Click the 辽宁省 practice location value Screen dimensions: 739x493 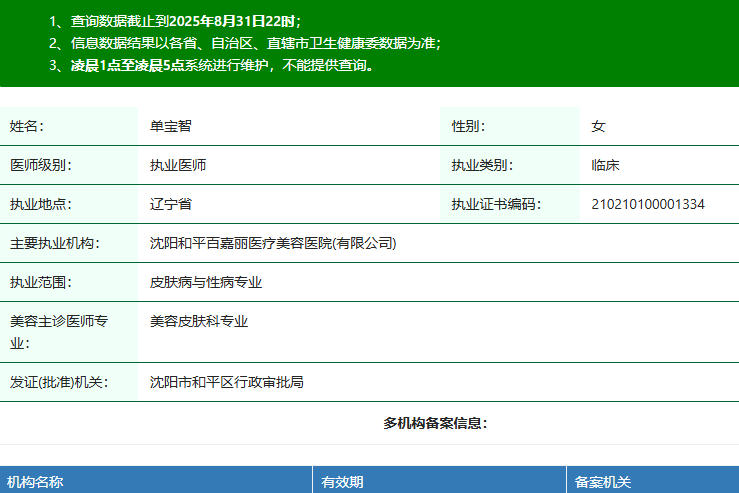click(x=170, y=204)
